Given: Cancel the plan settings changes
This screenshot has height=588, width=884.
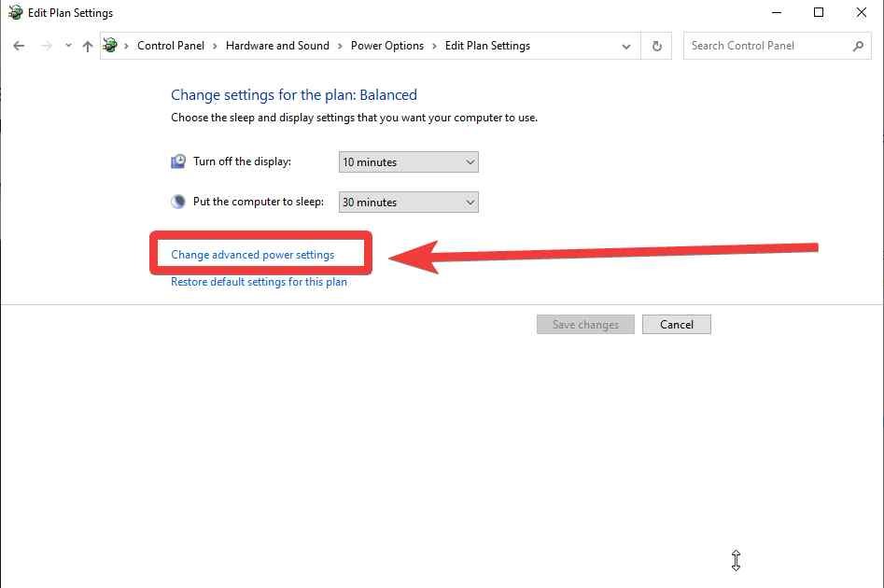Looking at the screenshot, I should click(677, 324).
